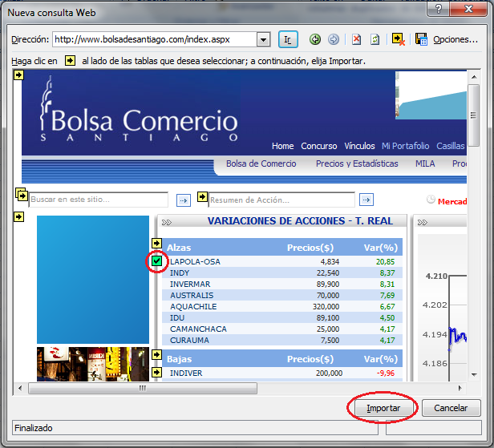Click the AUSTRALIS stock row

tap(282, 295)
